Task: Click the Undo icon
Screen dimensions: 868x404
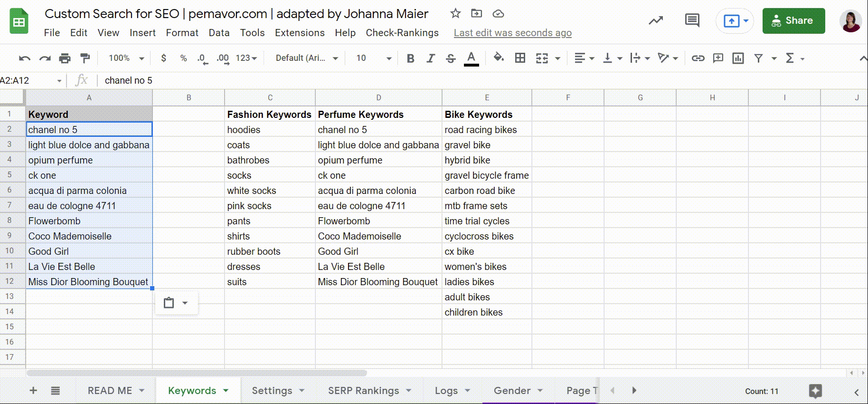Action: tap(25, 58)
